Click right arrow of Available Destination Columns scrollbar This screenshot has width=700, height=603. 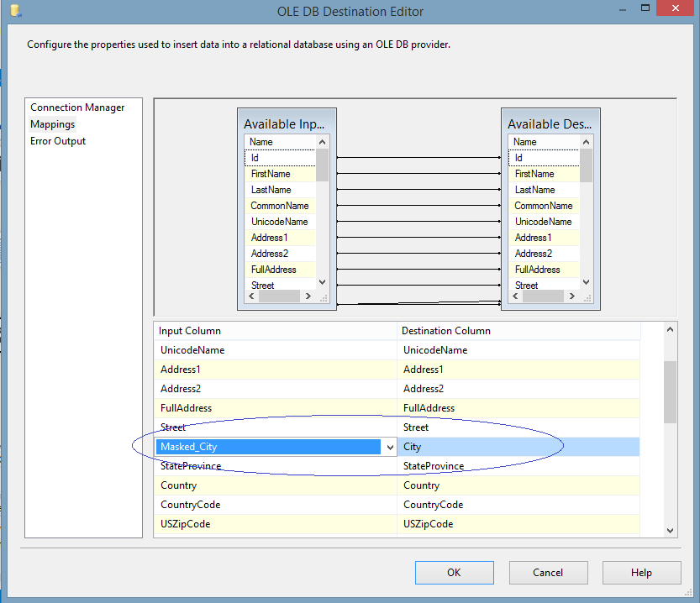[x=572, y=296]
